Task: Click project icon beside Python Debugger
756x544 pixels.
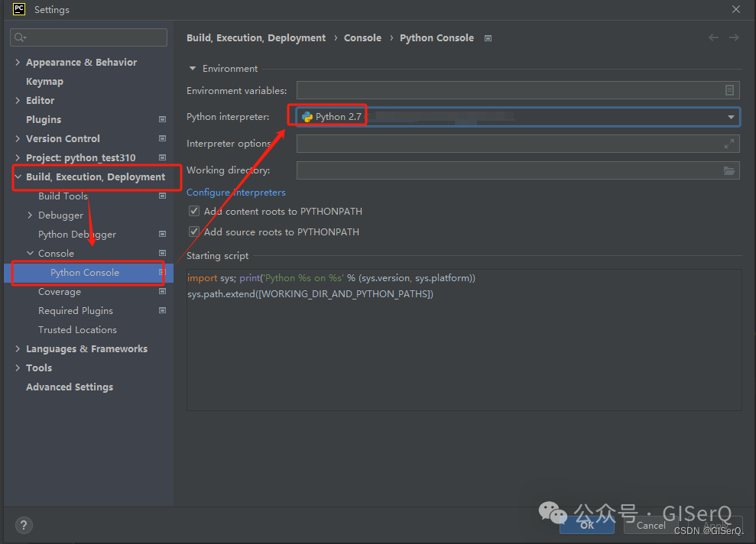Action: click(163, 234)
